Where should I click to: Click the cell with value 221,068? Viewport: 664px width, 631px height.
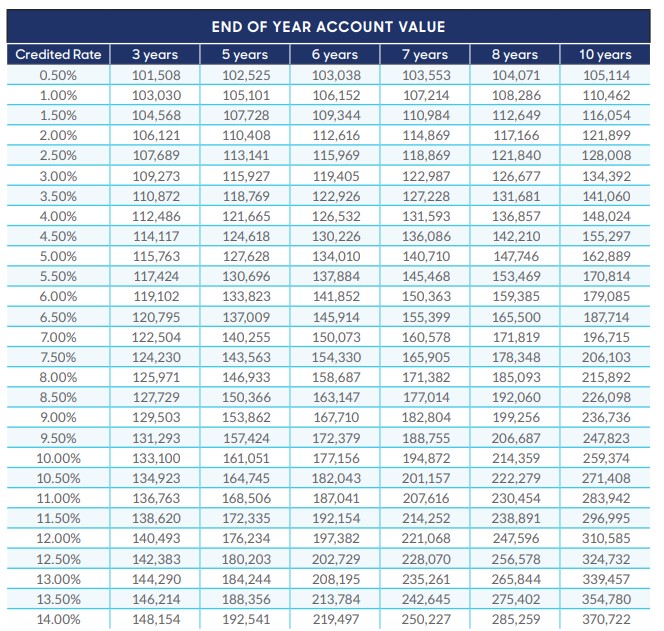pos(425,539)
